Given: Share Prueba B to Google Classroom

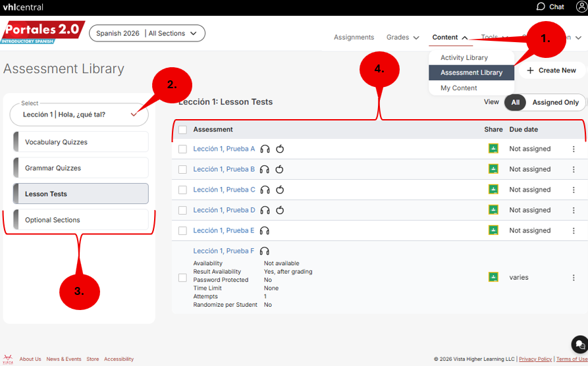Looking at the screenshot, I should click(x=493, y=169).
